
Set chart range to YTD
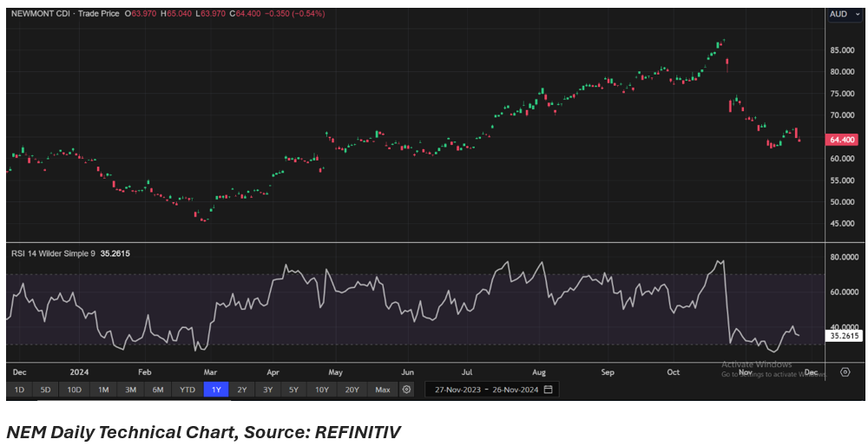187,390
